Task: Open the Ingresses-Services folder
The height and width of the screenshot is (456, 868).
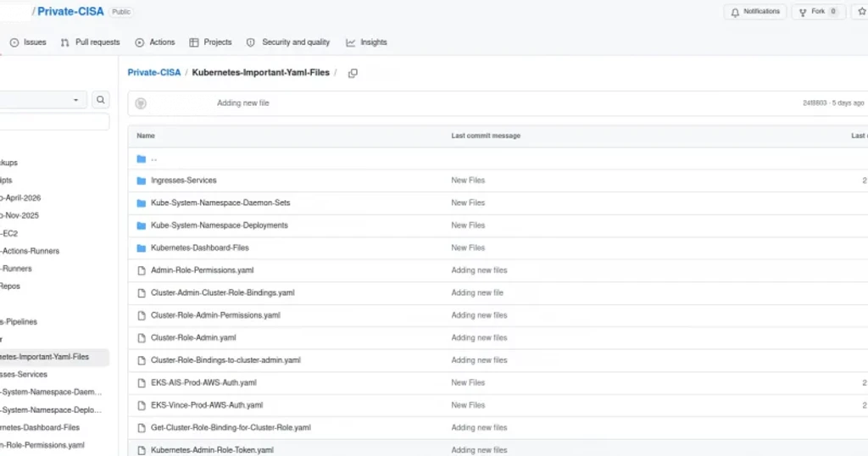Action: pos(184,181)
